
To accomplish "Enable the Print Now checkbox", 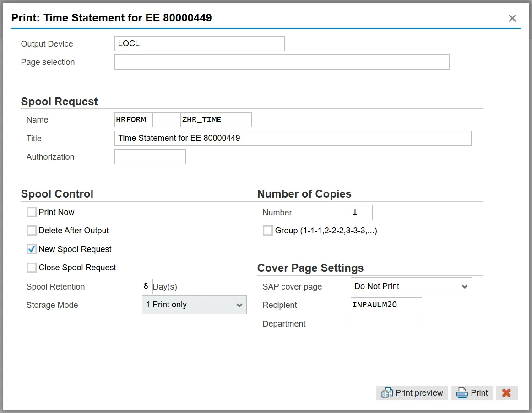I will (x=32, y=212).
